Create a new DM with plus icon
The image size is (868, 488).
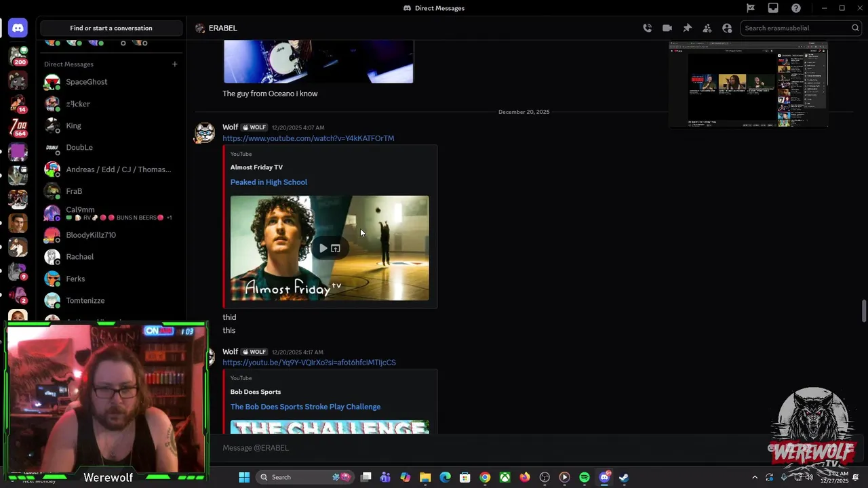174,64
